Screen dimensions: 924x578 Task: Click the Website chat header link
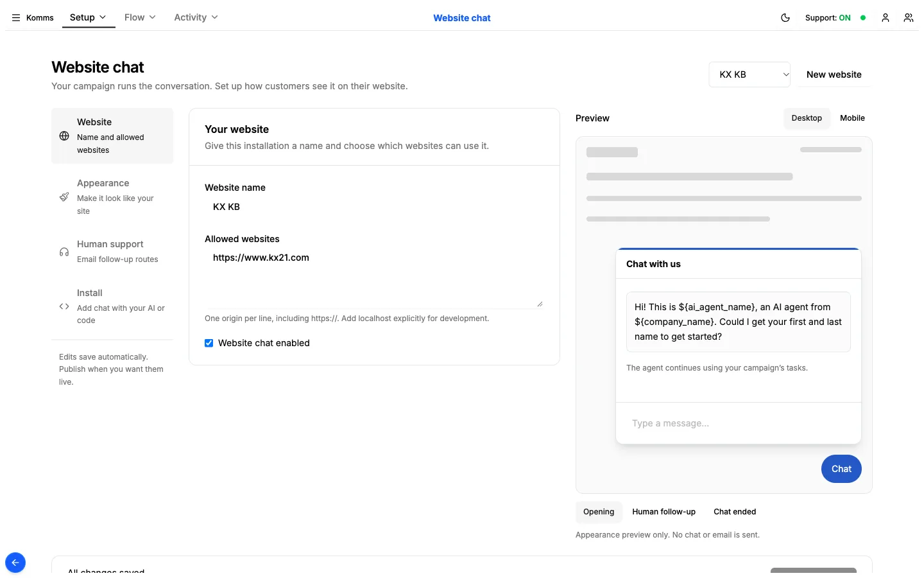(x=462, y=18)
